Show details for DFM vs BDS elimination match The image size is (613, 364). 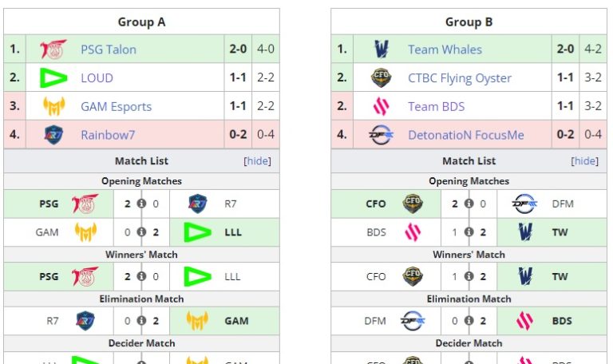pos(469,321)
